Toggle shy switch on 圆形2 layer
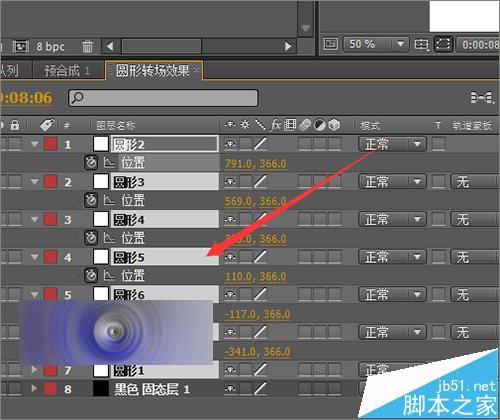 coord(231,144)
